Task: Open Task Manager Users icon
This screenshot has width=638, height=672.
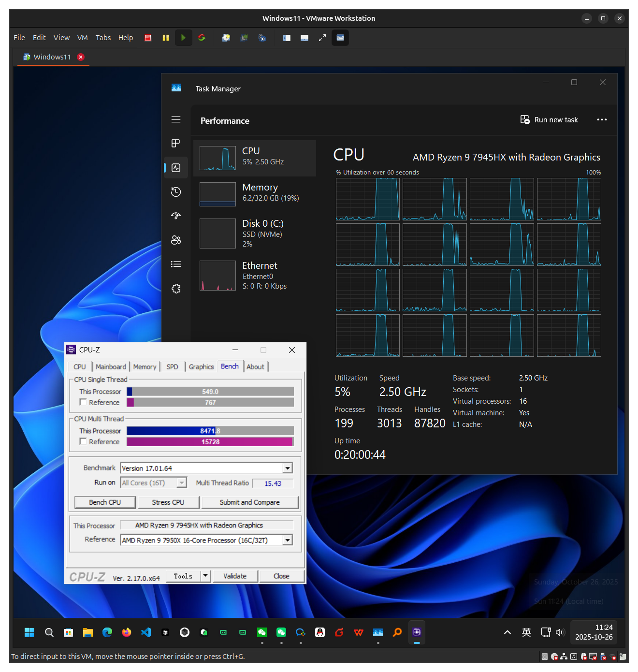Action: pos(176,240)
